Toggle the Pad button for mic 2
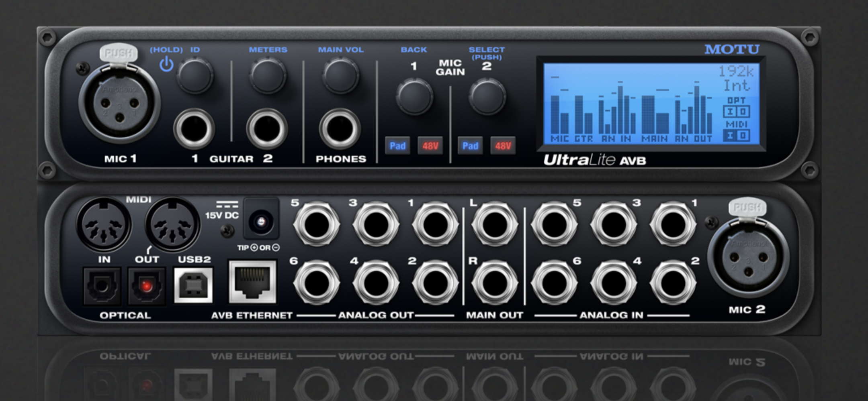 pyautogui.click(x=470, y=146)
